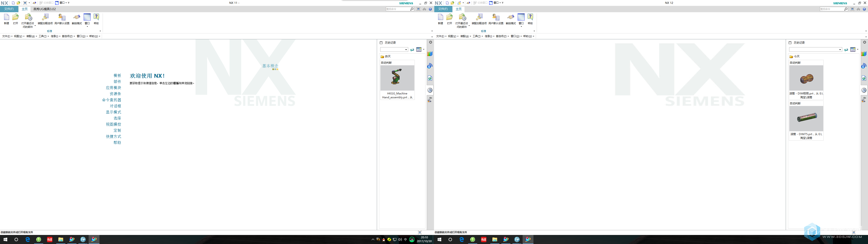Viewport: 868px width, 244px height.
Task: Open 文件(F) tab in NX 11
Action: tap(9, 9)
